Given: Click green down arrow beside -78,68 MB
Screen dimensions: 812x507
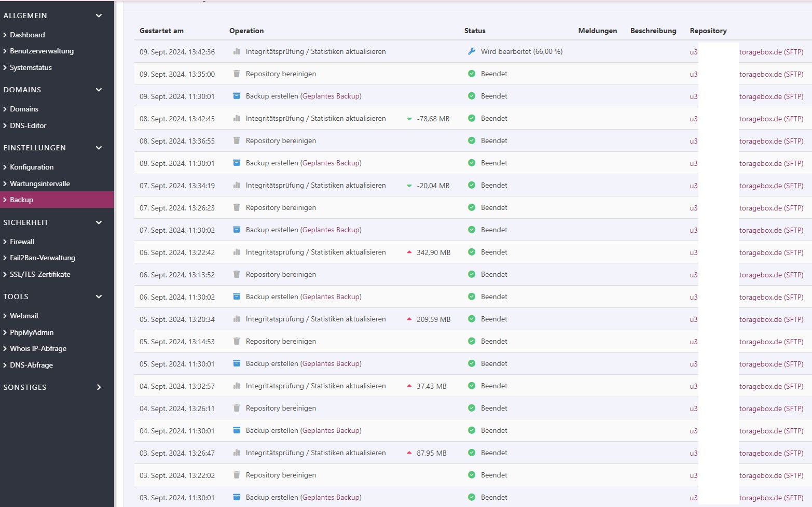Looking at the screenshot, I should point(409,119).
